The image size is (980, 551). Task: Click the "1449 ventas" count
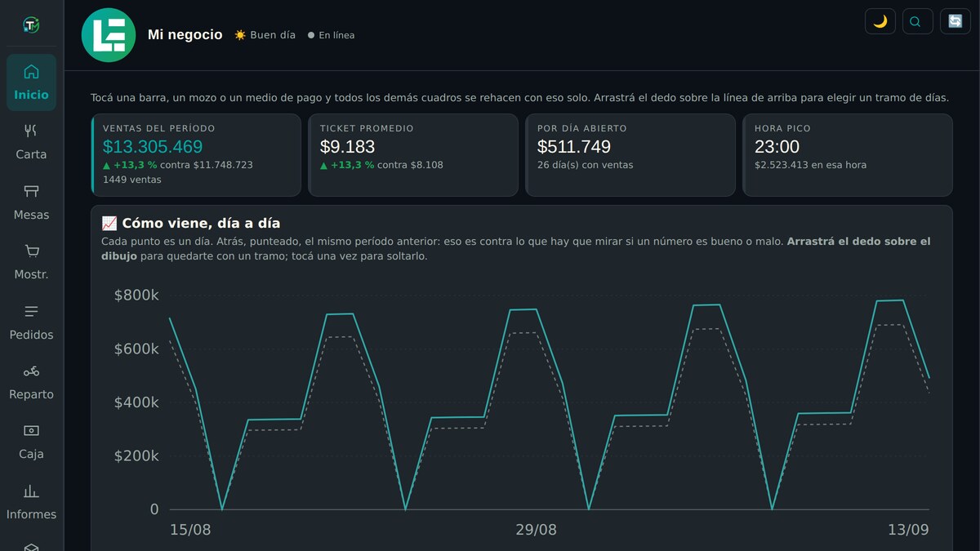point(132,180)
